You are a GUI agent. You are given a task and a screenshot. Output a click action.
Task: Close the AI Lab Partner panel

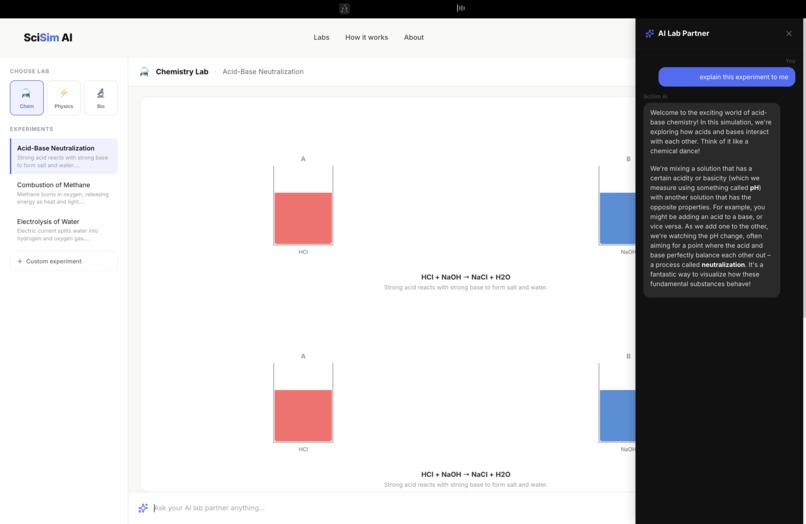pos(789,33)
